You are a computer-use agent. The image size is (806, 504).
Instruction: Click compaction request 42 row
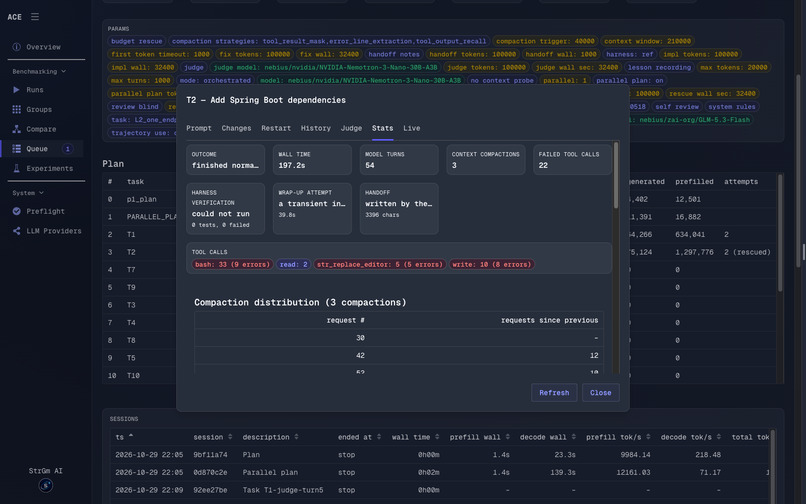click(398, 355)
